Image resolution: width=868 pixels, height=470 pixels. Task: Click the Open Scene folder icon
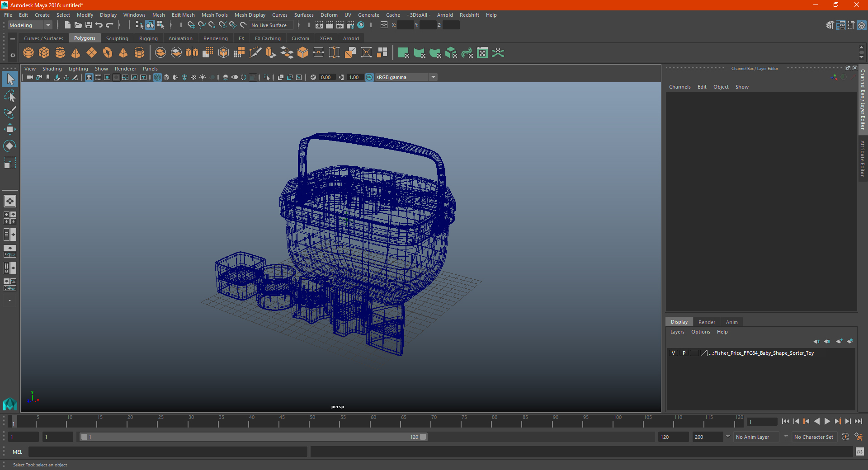coord(78,25)
